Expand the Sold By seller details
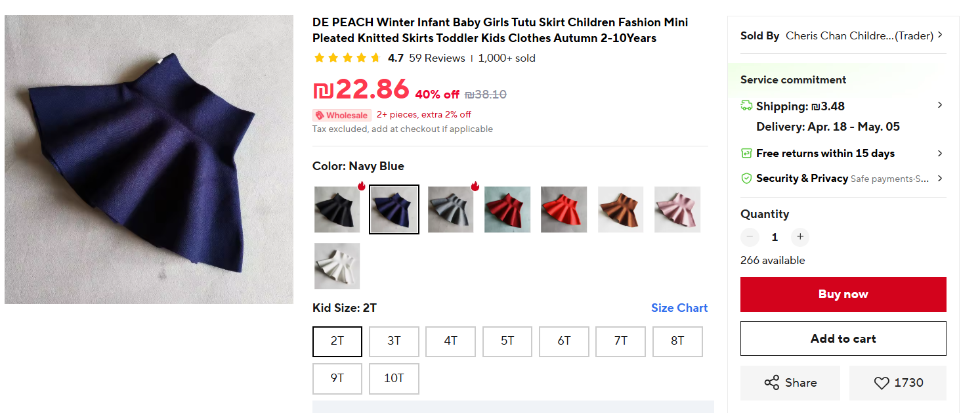This screenshot has width=980, height=413. [940, 35]
